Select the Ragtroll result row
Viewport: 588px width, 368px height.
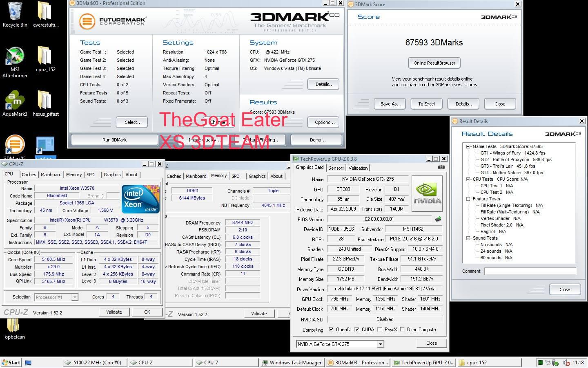click(493, 231)
